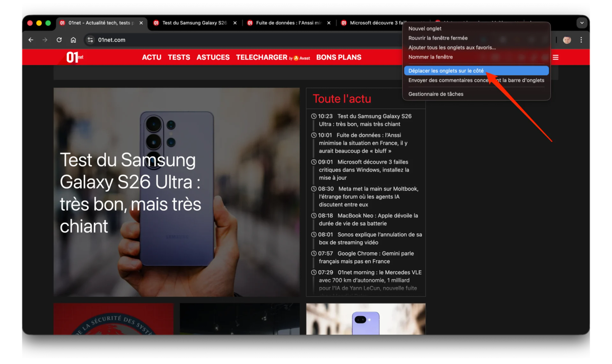
Task: Click the browser back arrow
Action: [x=31, y=40]
